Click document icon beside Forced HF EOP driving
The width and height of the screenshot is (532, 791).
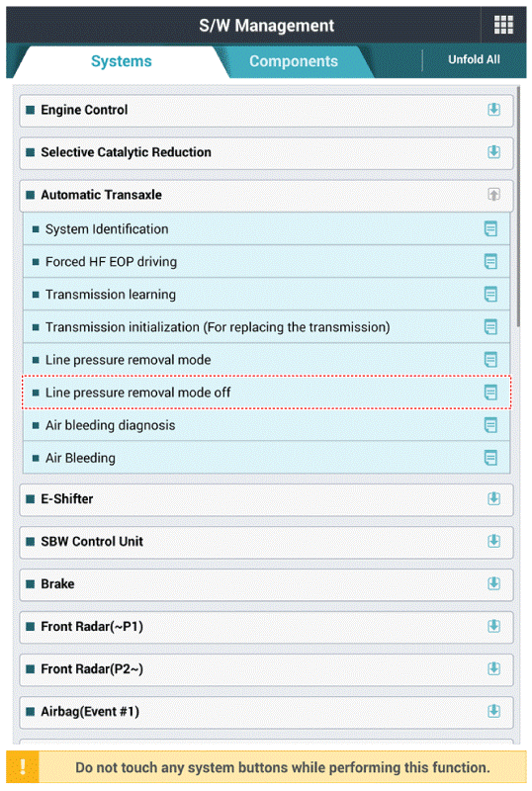click(x=490, y=262)
